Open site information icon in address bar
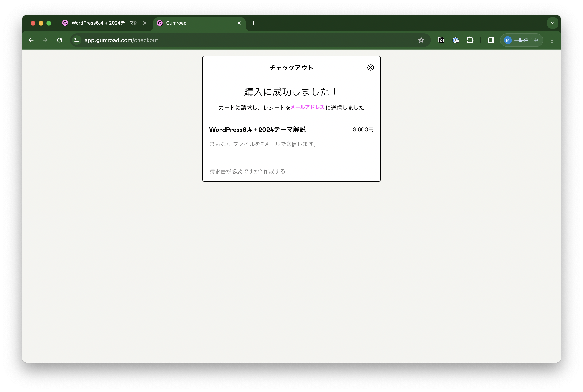583x392 pixels. pos(77,40)
